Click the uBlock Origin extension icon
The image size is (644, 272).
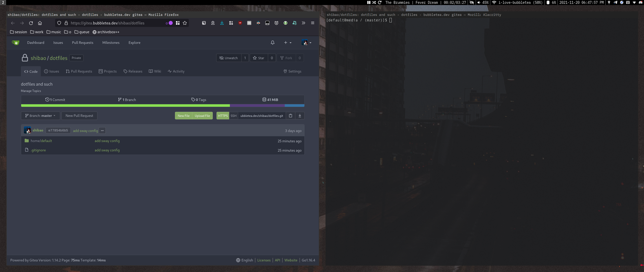tap(240, 23)
